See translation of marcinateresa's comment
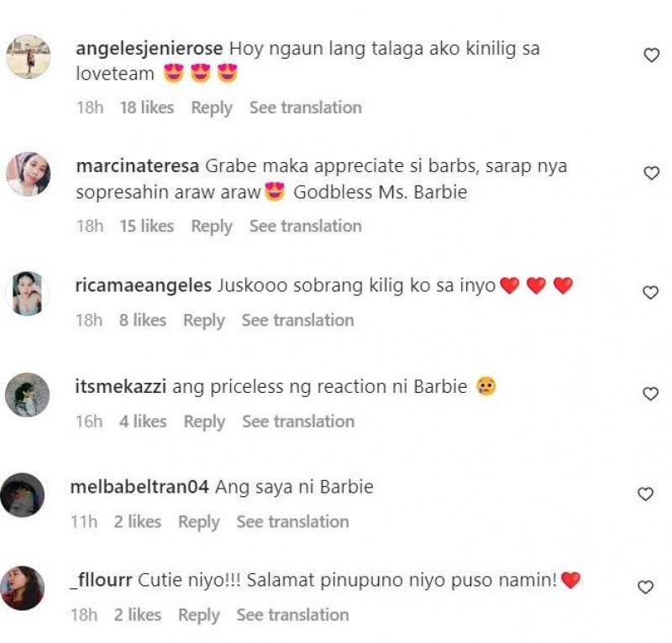 point(306,226)
